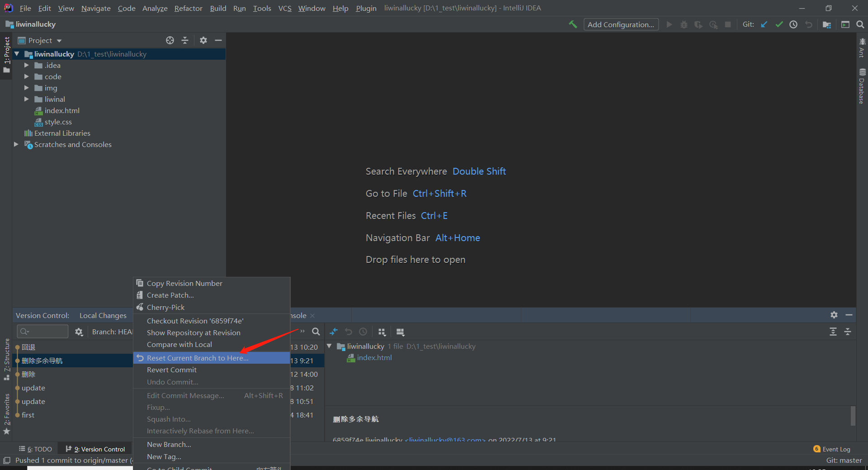
Task: Click New Tag in context menu
Action: [212, 457]
